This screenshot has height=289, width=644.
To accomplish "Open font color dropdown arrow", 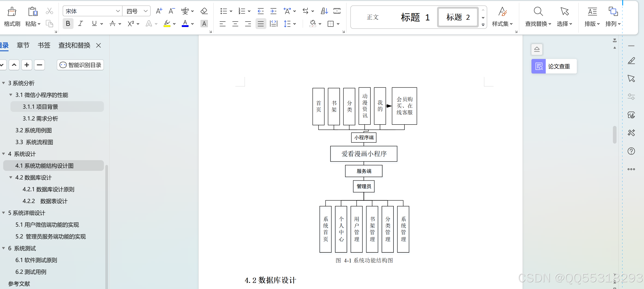I will coord(192,24).
